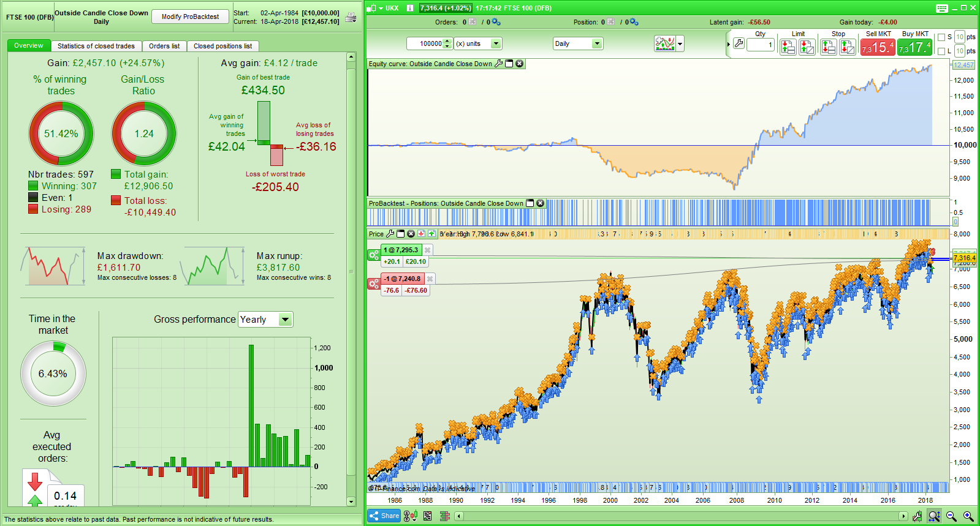Click the chart scrollbar right arrow

click(903, 516)
